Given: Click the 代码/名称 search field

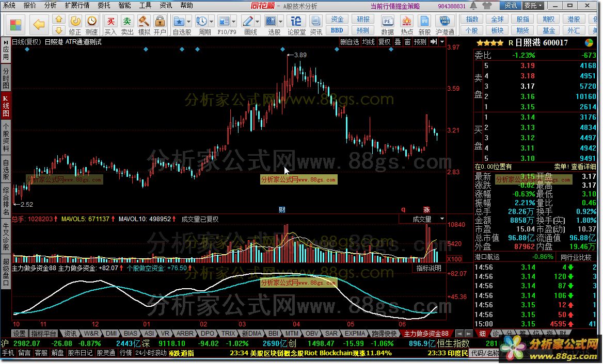Looking at the screenshot, I should (486, 353).
